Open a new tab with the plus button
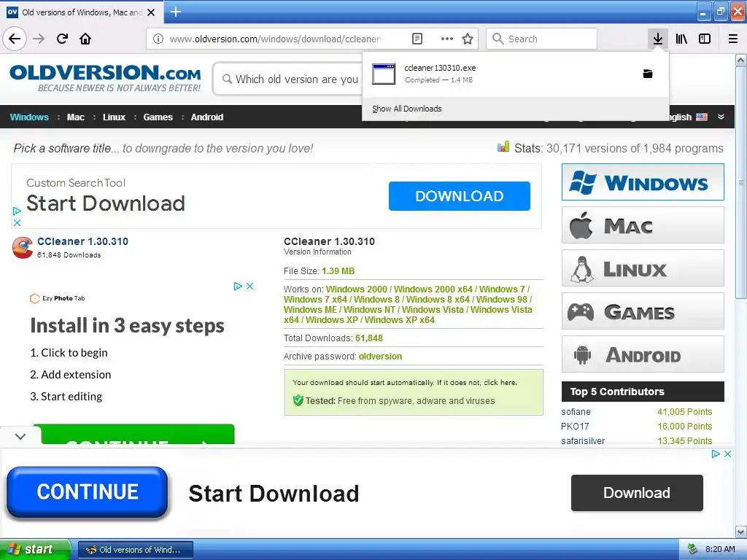Image resolution: width=747 pixels, height=560 pixels. click(176, 12)
